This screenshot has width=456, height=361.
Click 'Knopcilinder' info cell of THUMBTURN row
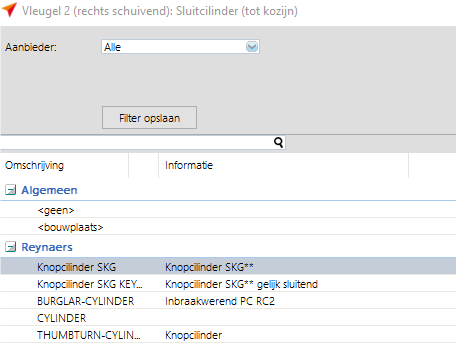pos(193,335)
